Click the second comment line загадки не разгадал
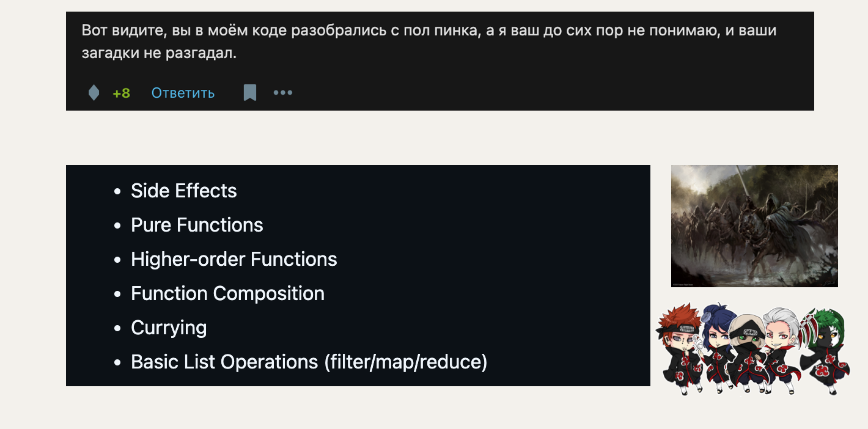Viewport: 868px width, 429px height. point(159,53)
